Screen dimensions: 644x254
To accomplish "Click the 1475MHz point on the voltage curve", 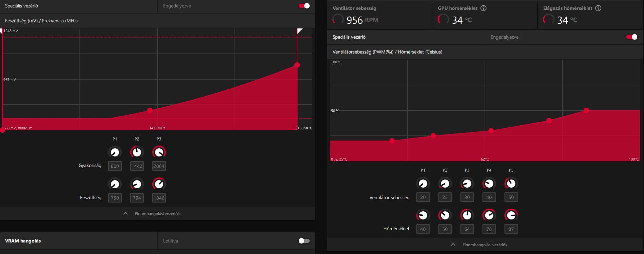I will coord(150,110).
